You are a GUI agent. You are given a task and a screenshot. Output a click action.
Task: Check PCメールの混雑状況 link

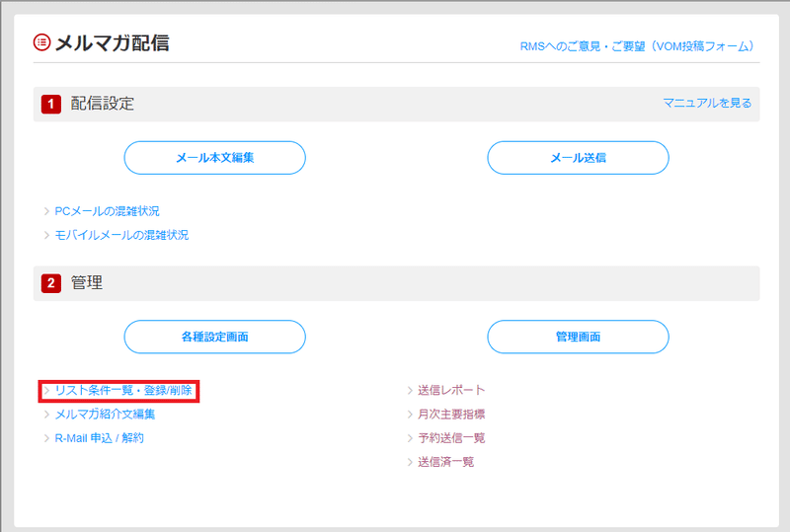click(x=107, y=211)
